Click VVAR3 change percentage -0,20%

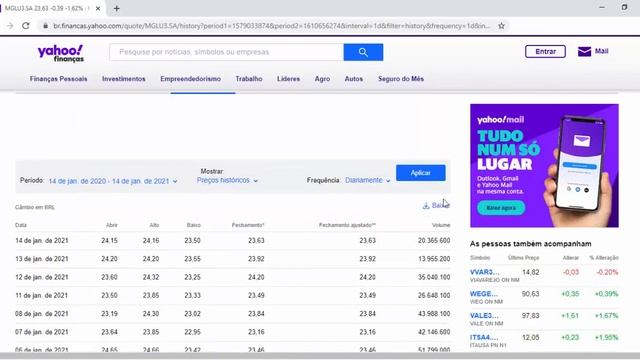(607, 272)
